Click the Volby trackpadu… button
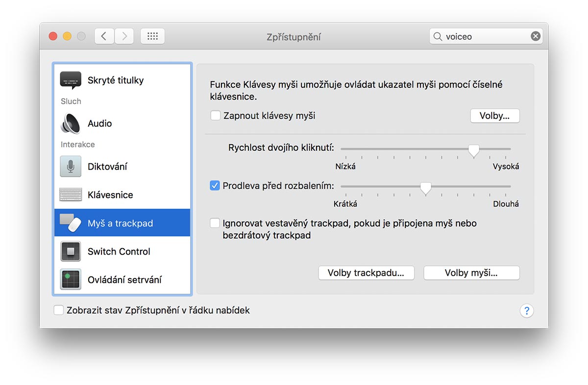 pos(366,273)
